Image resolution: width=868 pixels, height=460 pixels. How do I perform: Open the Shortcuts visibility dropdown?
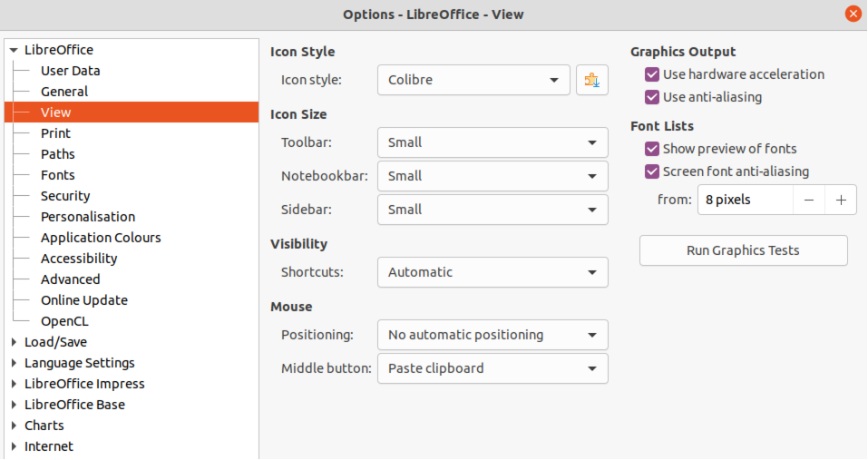pos(493,272)
